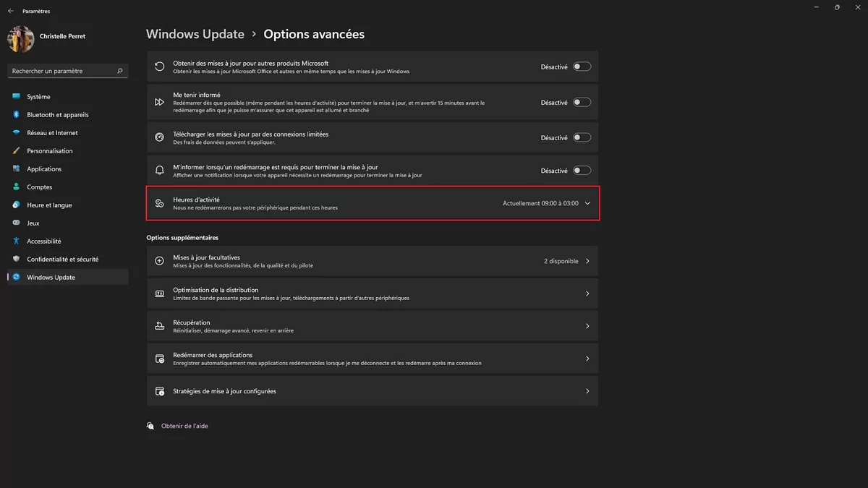
Task: Toggle downloading updates over metered connections
Action: coord(582,137)
